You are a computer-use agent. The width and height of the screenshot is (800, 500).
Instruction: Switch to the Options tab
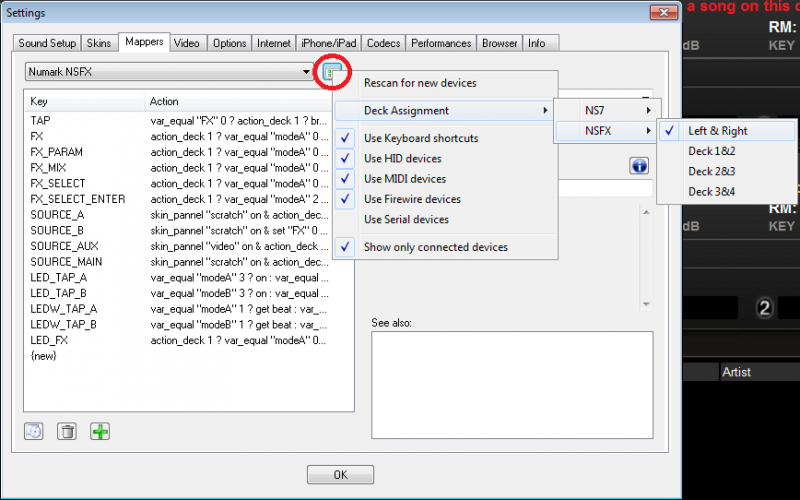click(230, 43)
